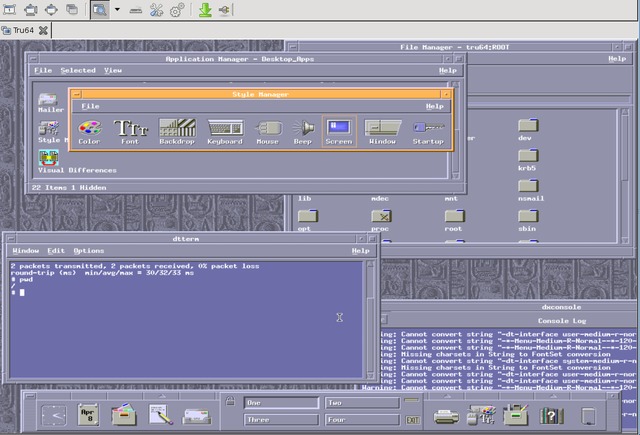Click the printer icon on front panel

click(446, 417)
